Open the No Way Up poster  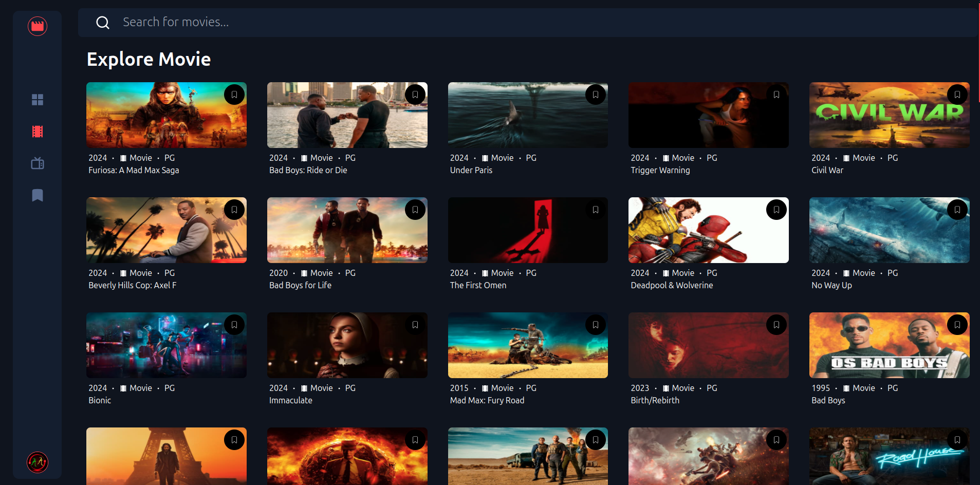pyautogui.click(x=890, y=230)
